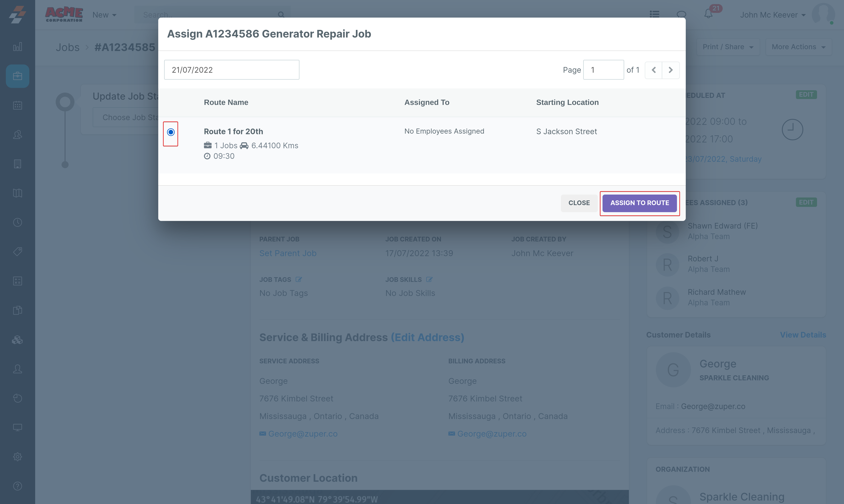Open the settings gear icon in sidebar
Viewport: 844px width, 504px height.
18,457
